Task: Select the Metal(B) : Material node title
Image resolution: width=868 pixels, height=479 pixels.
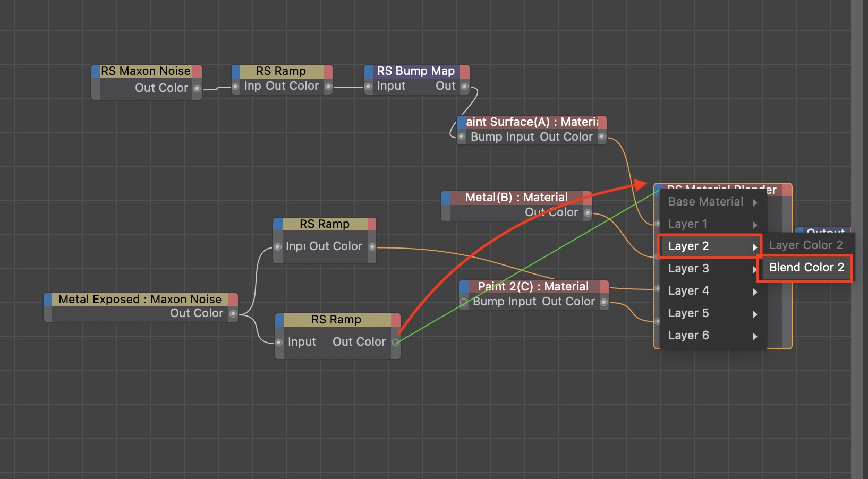Action: tap(516, 198)
